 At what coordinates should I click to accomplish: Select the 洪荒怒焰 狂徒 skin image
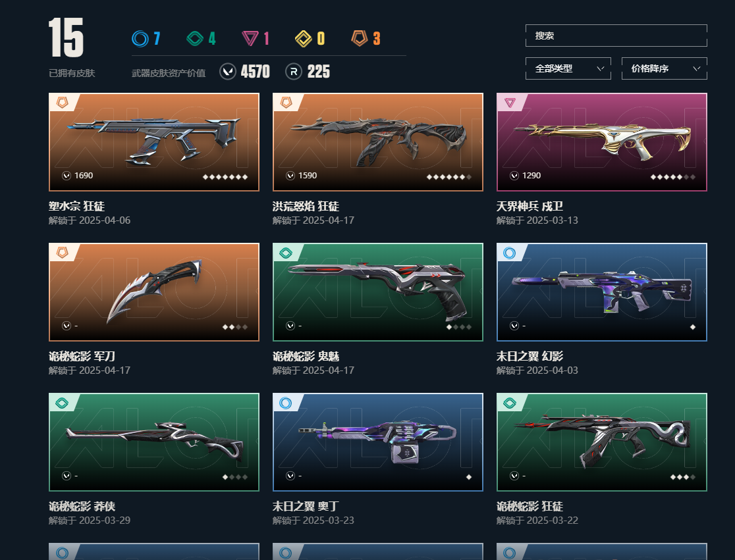[378, 142]
